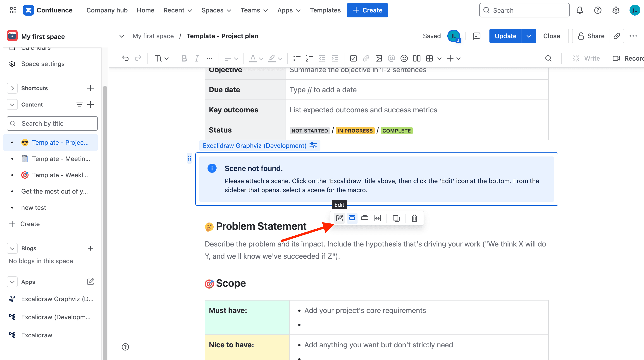The height and width of the screenshot is (360, 644).
Task: Insert numbered list
Action: 310,59
